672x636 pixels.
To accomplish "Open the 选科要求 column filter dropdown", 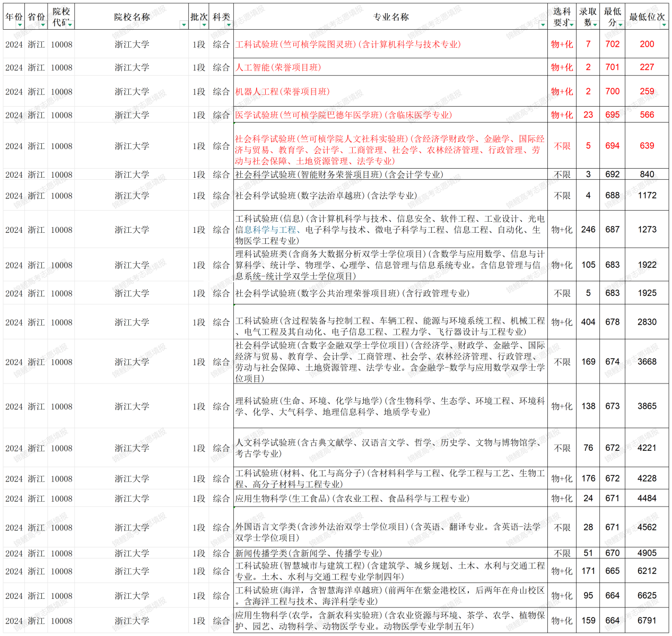I will coord(572,24).
